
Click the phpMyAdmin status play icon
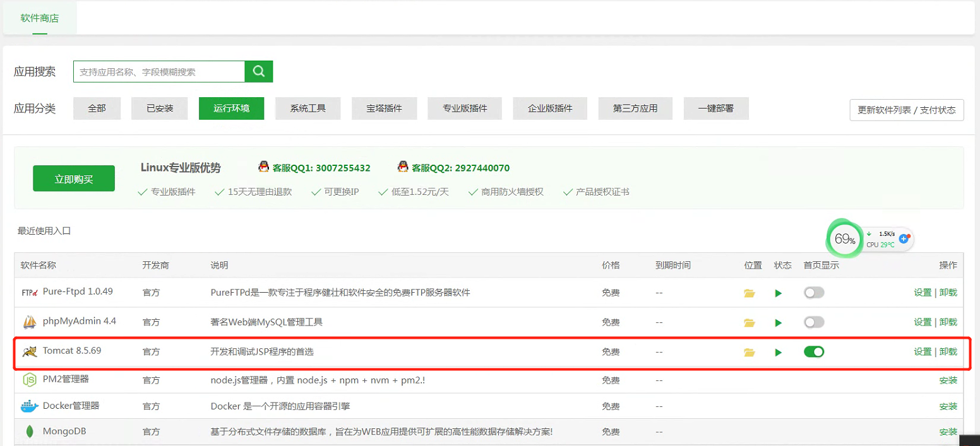[x=779, y=323]
